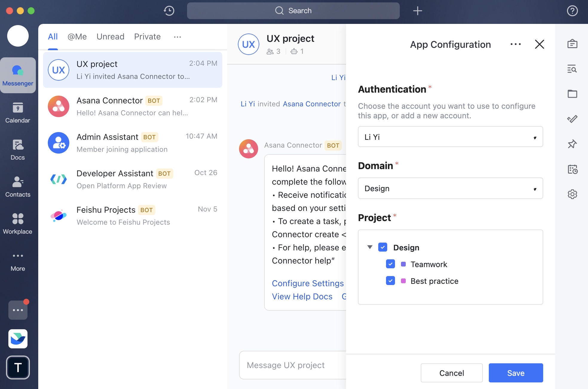Image resolution: width=588 pixels, height=389 pixels.
Task: Open chat filter tabs overflow dots
Action: [177, 37]
